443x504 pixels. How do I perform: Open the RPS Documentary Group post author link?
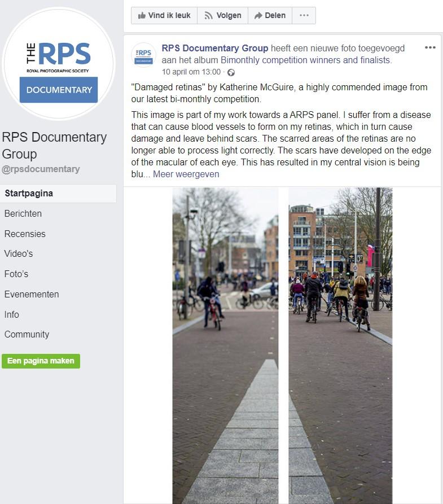pyautogui.click(x=215, y=48)
